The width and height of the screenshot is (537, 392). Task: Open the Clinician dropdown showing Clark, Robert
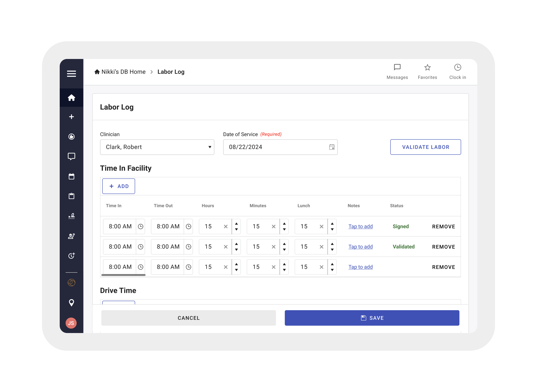(157, 147)
